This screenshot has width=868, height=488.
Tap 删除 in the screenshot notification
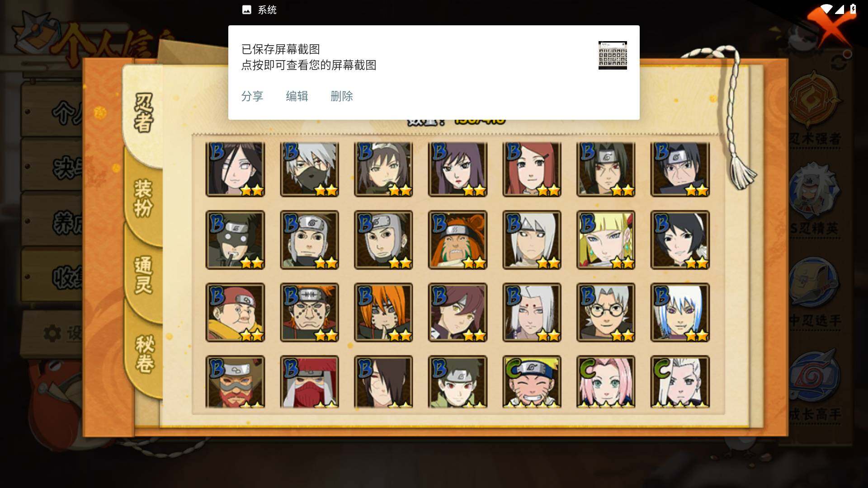(342, 96)
